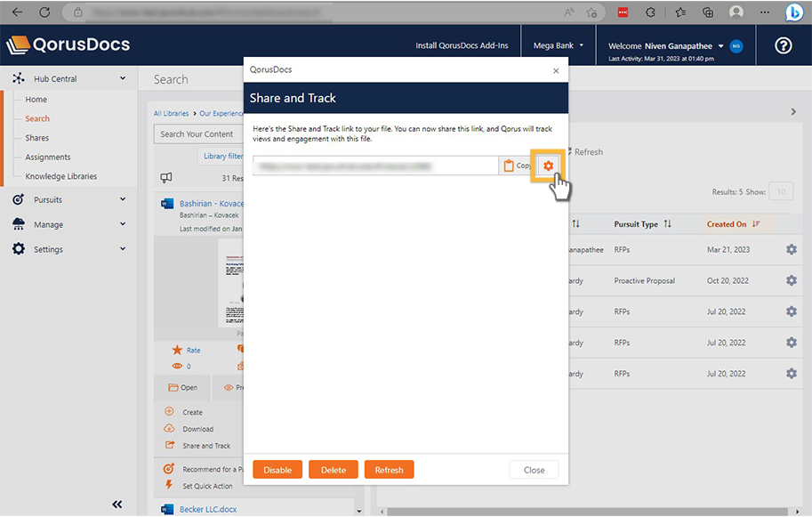Open the help question mark icon
Screen dimensions: 812x517
[783, 45]
